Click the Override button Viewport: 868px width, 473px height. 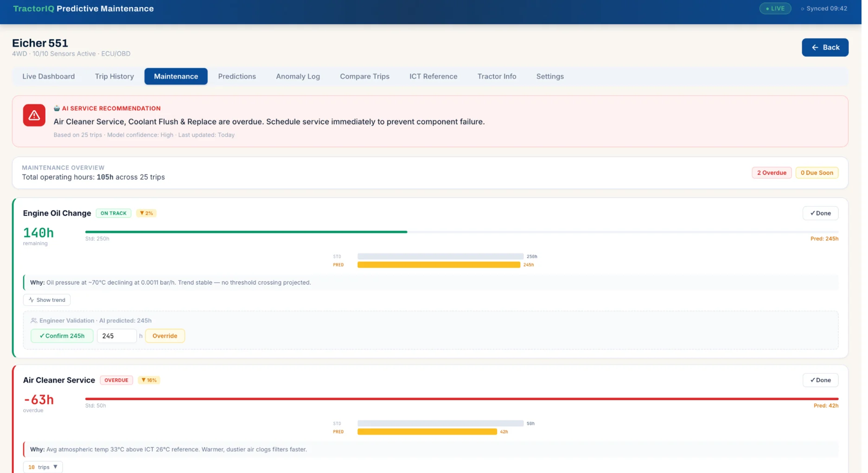165,336
